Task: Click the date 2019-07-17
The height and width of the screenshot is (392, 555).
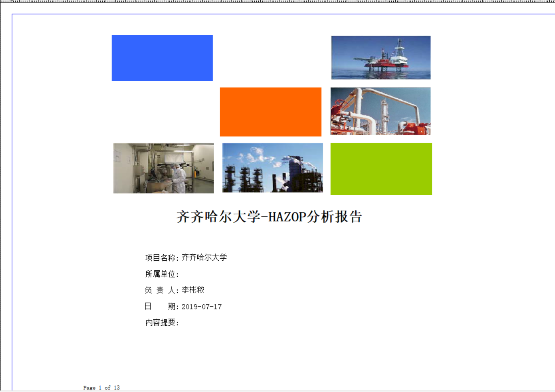Action: (202, 307)
